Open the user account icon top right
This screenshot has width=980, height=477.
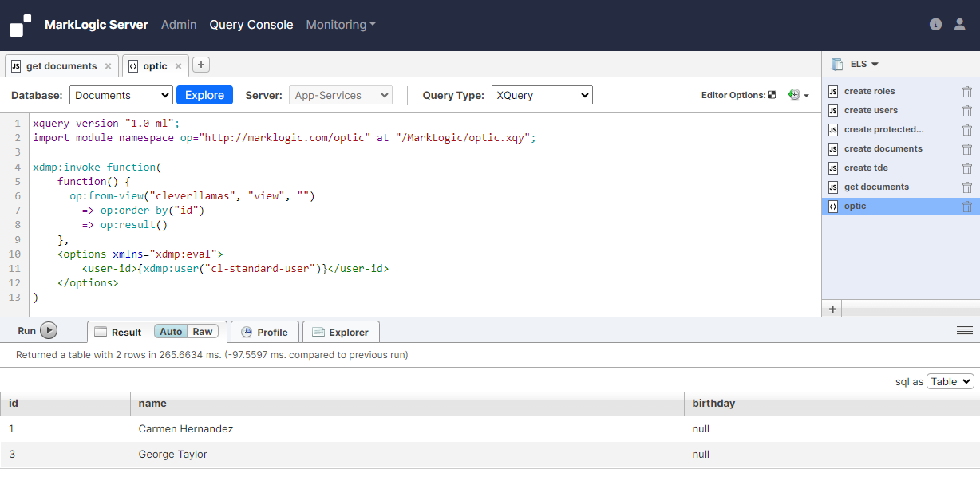coord(959,24)
